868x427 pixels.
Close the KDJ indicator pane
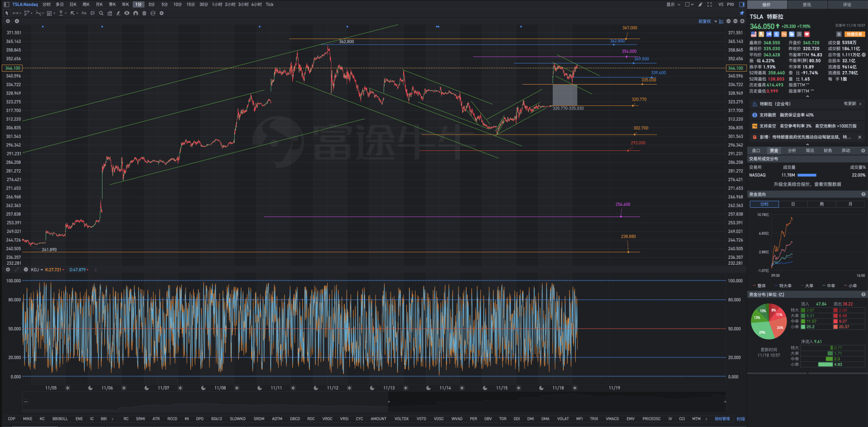pyautogui.click(x=25, y=270)
